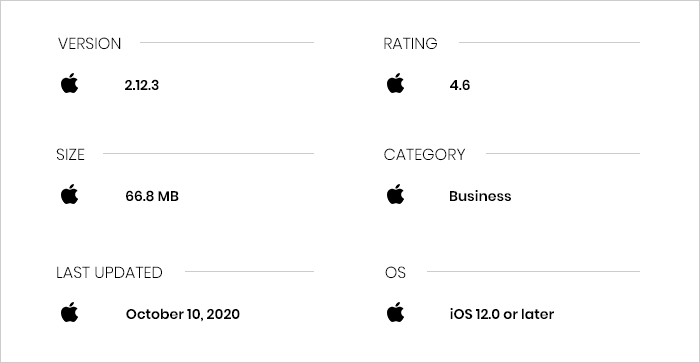Click the CATEGORY section label
This screenshot has width=700, height=363.
tap(424, 154)
